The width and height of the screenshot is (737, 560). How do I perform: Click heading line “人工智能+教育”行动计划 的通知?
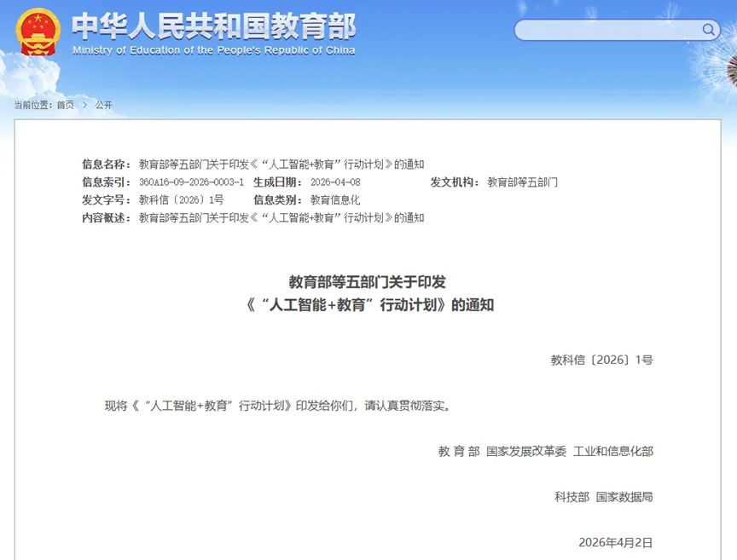[369, 305]
